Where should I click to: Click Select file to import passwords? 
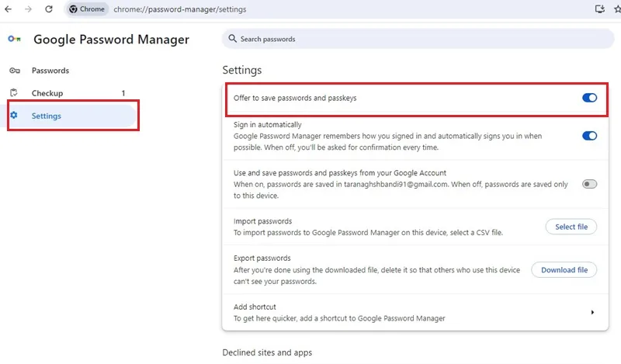[571, 227]
